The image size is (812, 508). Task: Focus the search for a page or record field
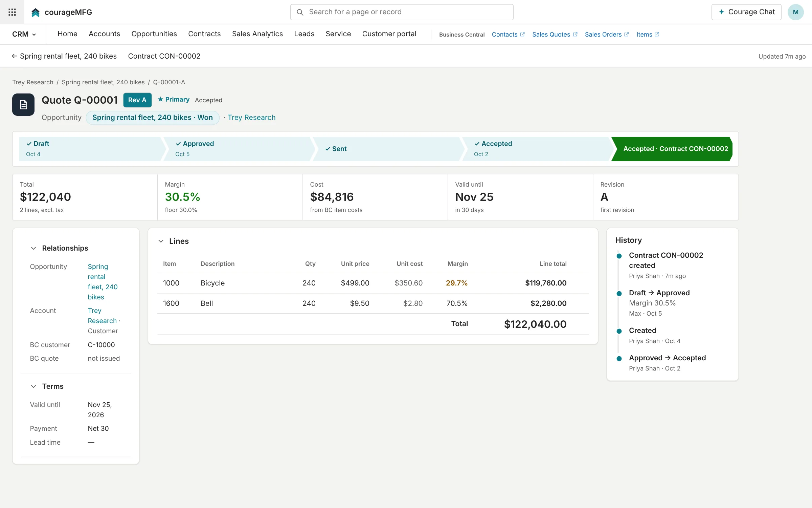[x=402, y=12]
